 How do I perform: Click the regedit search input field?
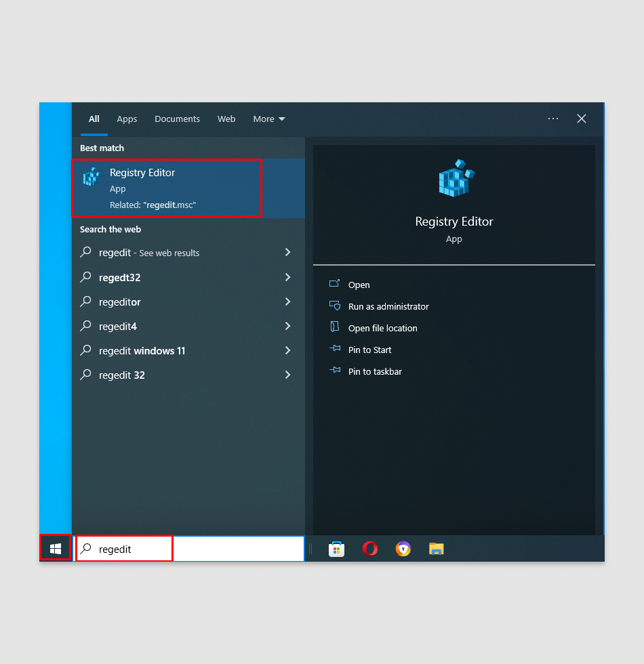190,549
